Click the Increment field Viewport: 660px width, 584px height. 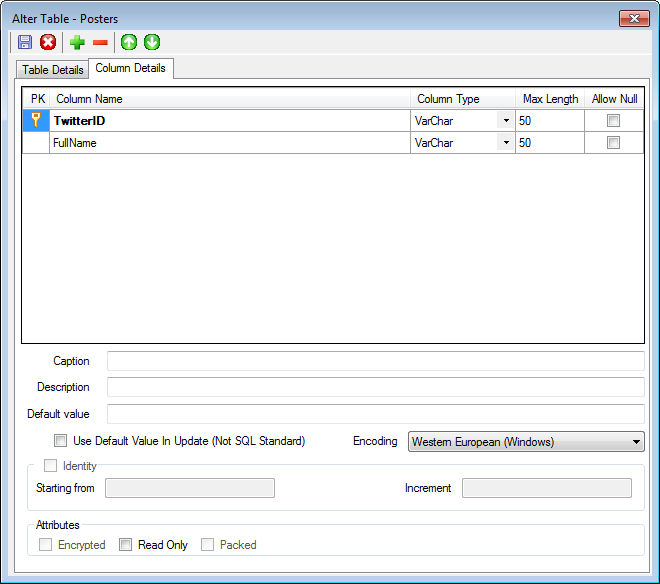coord(547,488)
